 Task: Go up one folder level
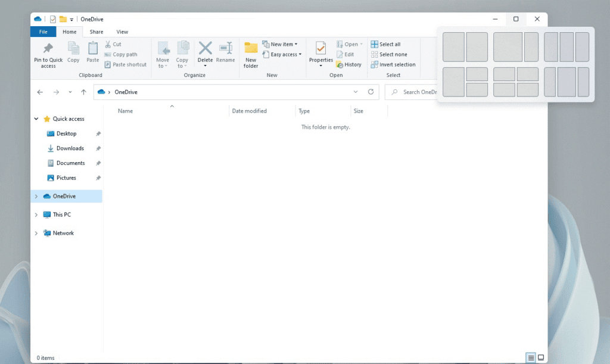point(83,92)
